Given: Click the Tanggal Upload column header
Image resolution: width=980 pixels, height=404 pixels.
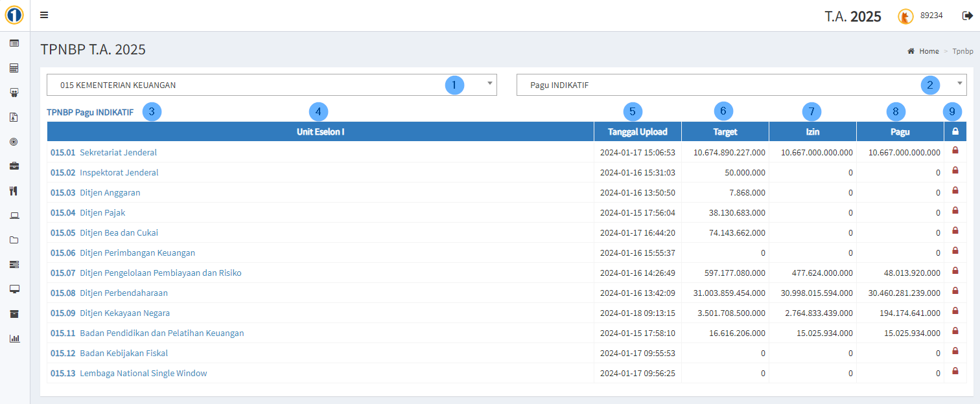Looking at the screenshot, I should pyautogui.click(x=637, y=132).
